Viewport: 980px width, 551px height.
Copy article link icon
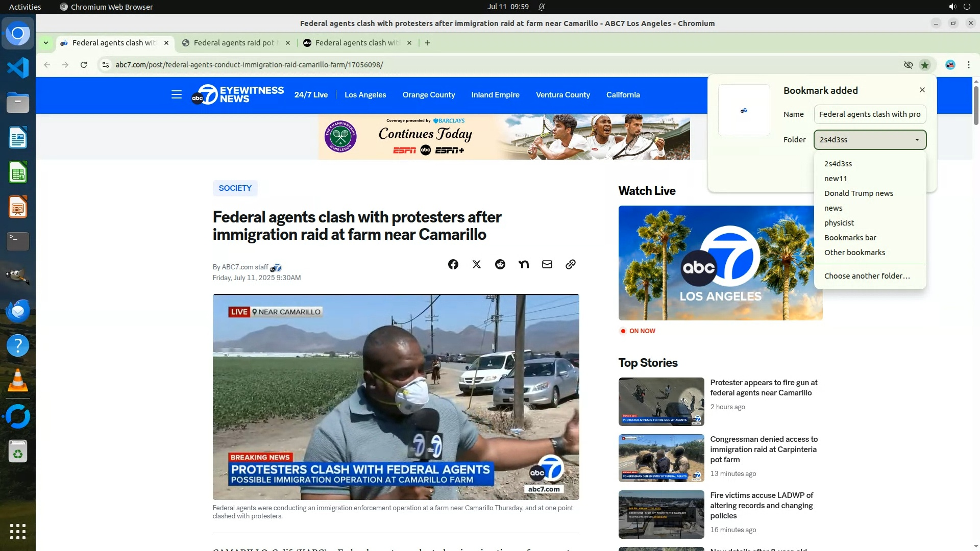pyautogui.click(x=570, y=264)
